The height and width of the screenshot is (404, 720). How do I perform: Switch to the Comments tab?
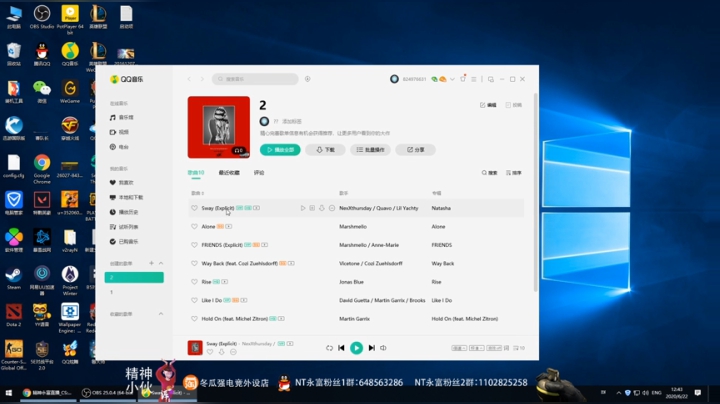(x=259, y=173)
